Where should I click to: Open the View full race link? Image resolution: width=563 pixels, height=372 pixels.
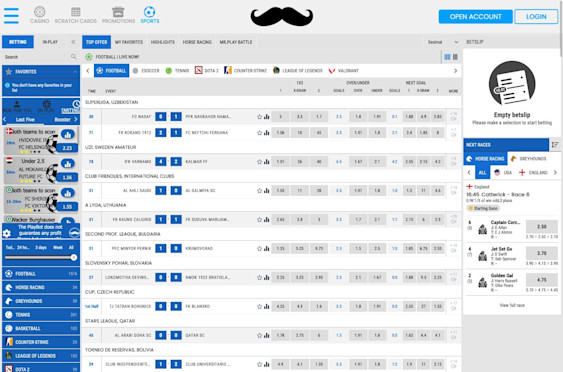(512, 305)
